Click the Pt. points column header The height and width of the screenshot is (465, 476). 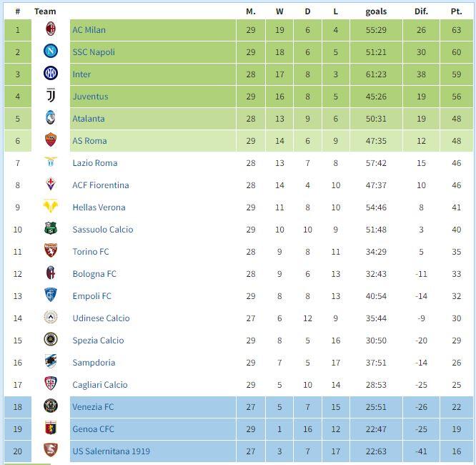(456, 11)
